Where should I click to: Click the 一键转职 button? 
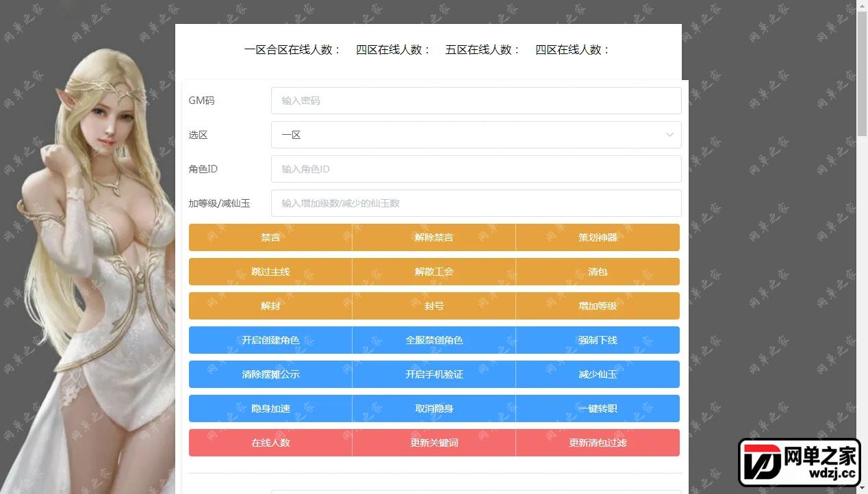[598, 408]
